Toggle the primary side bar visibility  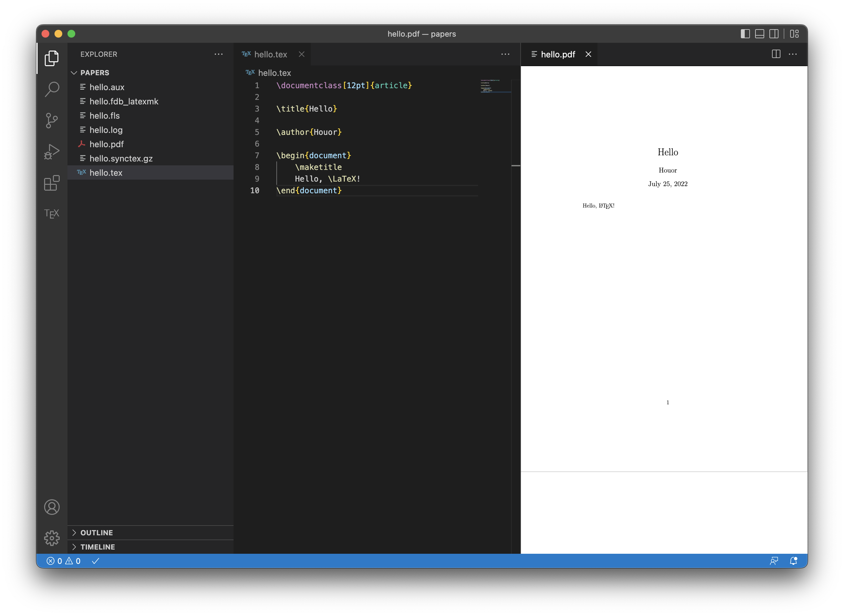pos(745,34)
